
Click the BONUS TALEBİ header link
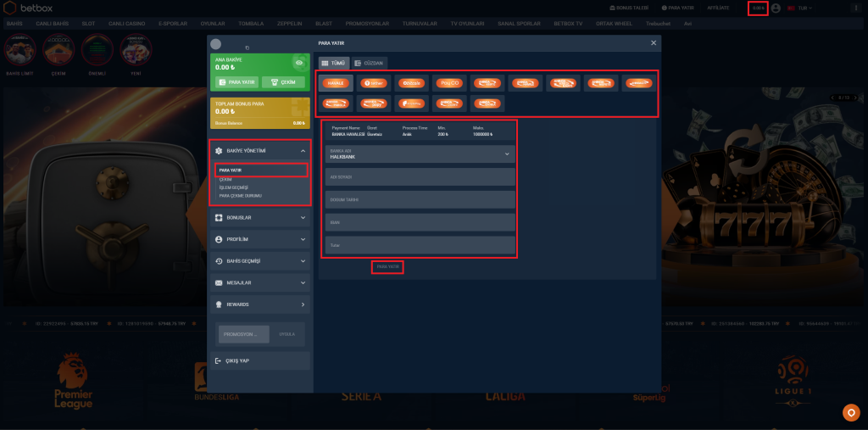coord(628,8)
